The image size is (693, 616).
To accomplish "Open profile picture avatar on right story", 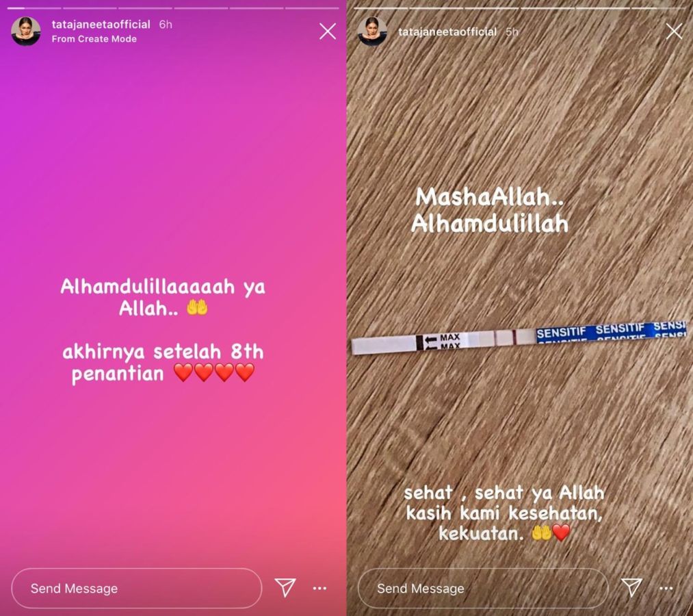I will coord(372,31).
